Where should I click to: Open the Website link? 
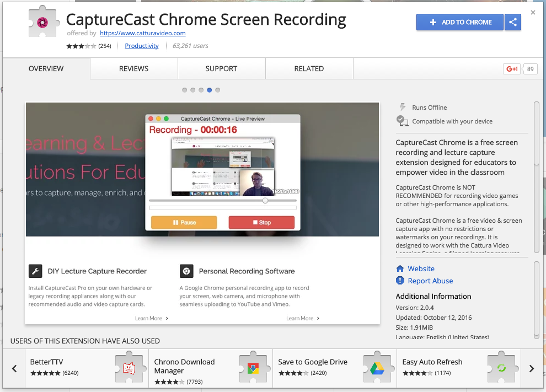tap(421, 269)
